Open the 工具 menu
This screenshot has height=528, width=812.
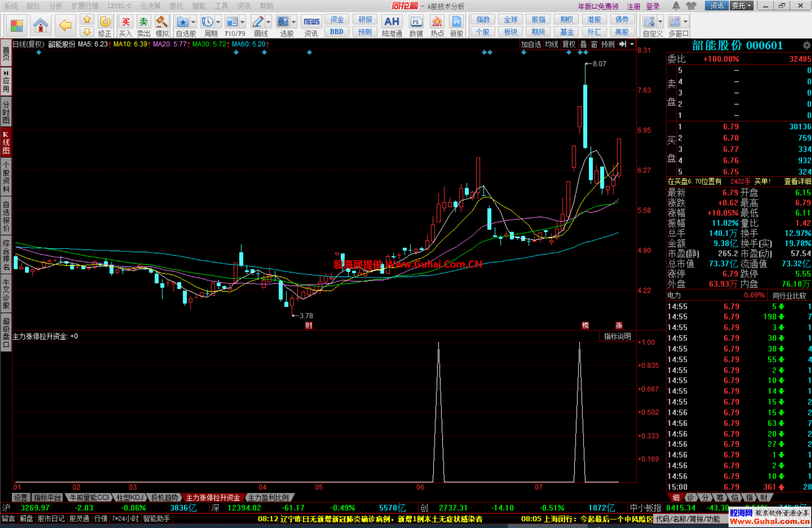tap(221, 6)
